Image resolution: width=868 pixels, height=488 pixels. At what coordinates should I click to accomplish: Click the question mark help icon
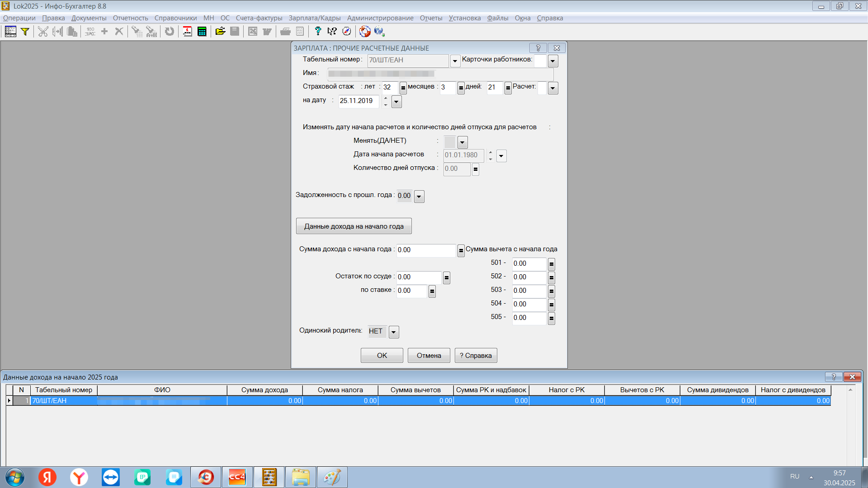coord(318,32)
